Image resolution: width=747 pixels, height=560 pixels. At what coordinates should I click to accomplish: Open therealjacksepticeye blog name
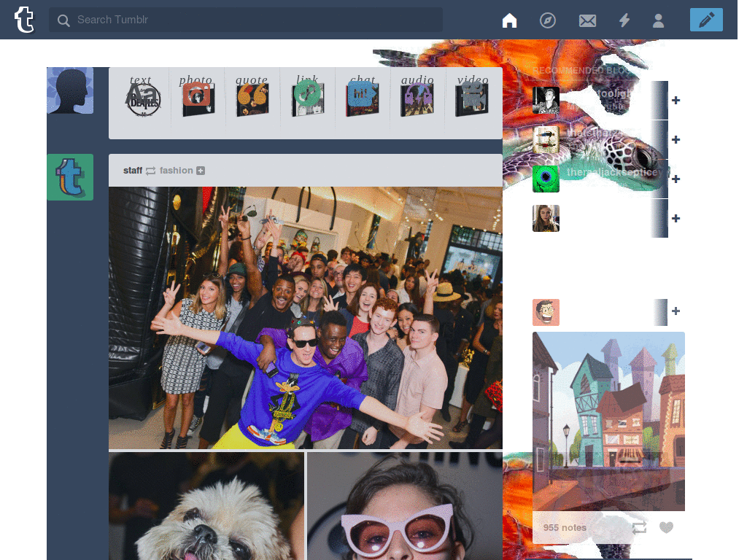[613, 172]
